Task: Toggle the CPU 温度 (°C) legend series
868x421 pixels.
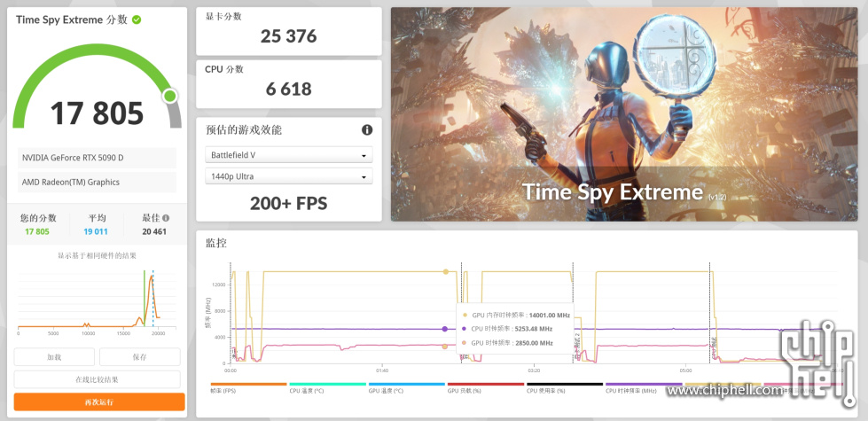Action: click(x=328, y=387)
